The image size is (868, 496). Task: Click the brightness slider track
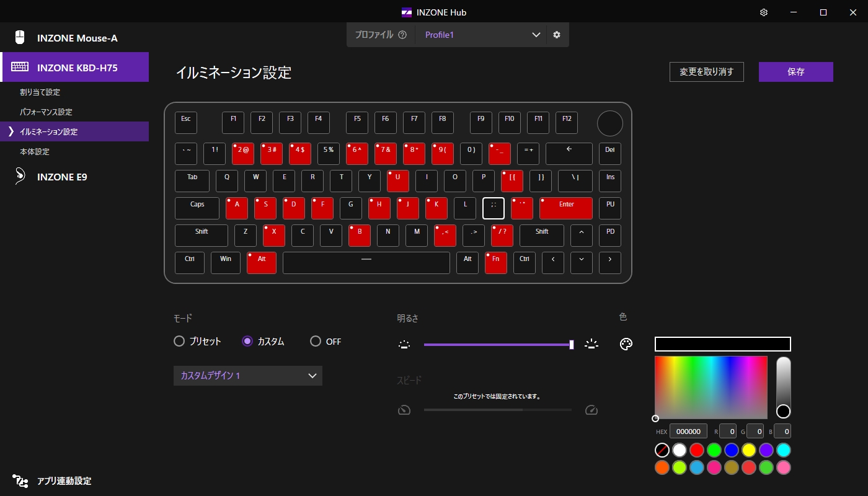498,344
